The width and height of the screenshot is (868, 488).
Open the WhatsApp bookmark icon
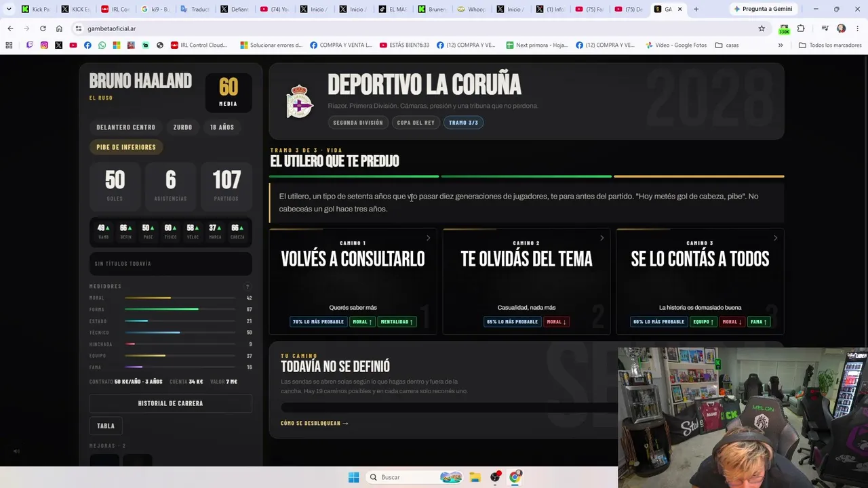pyautogui.click(x=102, y=45)
